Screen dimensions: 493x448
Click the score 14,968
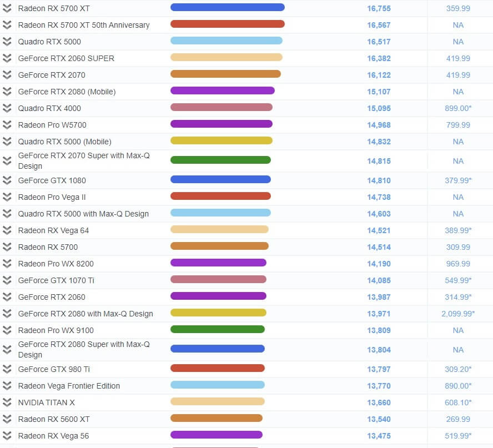point(379,125)
